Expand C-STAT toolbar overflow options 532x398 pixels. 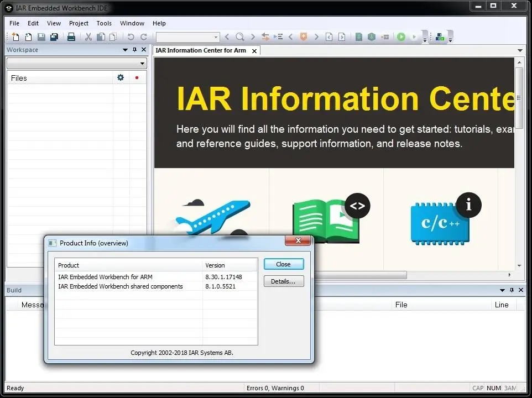pyautogui.click(x=450, y=40)
